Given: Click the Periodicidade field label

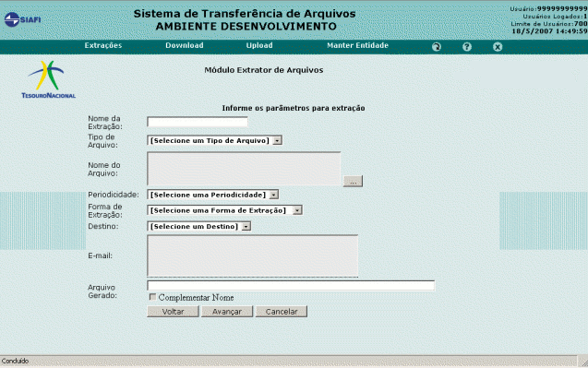Looking at the screenshot, I should pos(114,195).
